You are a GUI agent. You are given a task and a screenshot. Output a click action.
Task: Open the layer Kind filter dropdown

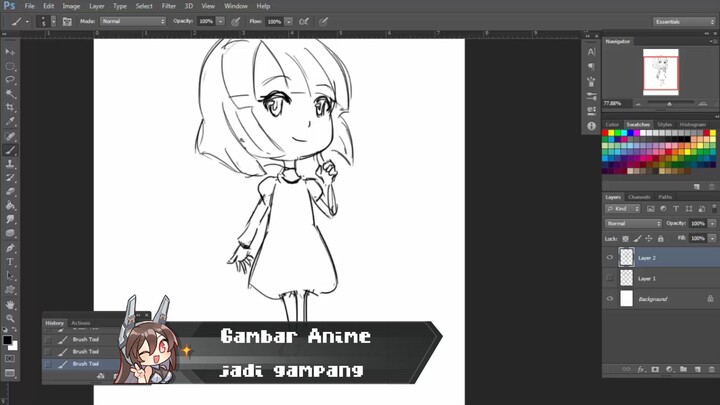click(623, 209)
